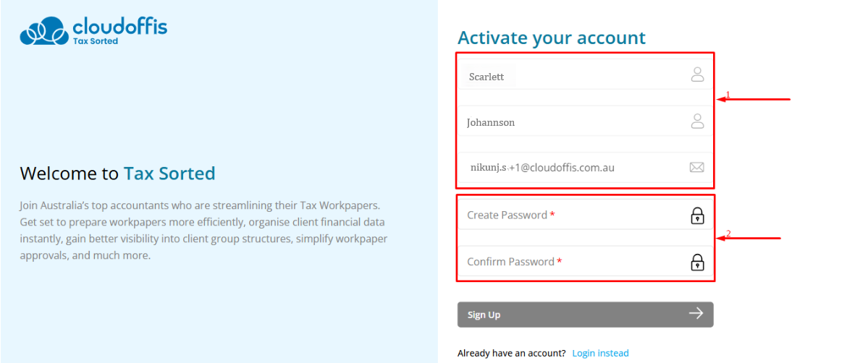This screenshot has height=363, width=868.
Task: Focus the Create Password input field
Action: tap(572, 215)
